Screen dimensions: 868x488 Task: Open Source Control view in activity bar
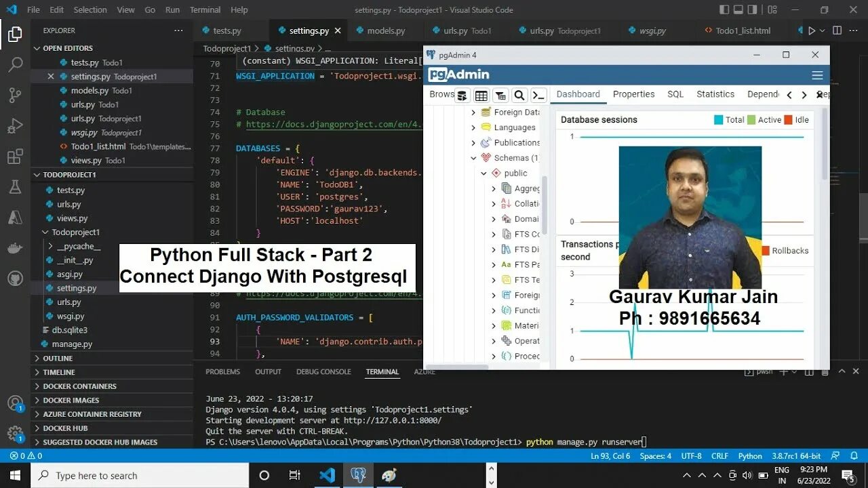tap(15, 96)
